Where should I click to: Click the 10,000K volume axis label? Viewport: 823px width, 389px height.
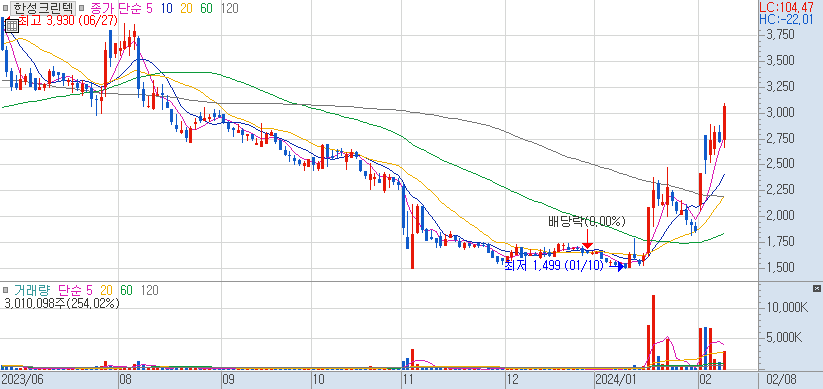click(x=787, y=307)
